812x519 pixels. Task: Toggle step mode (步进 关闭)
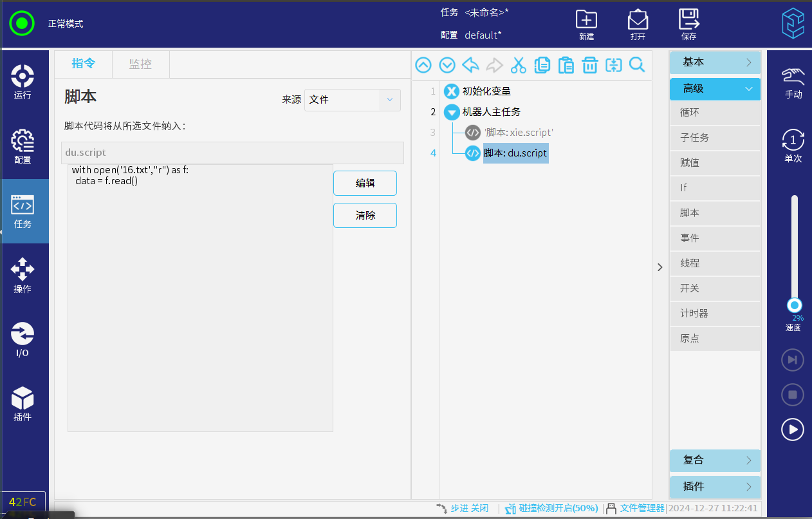(x=463, y=508)
